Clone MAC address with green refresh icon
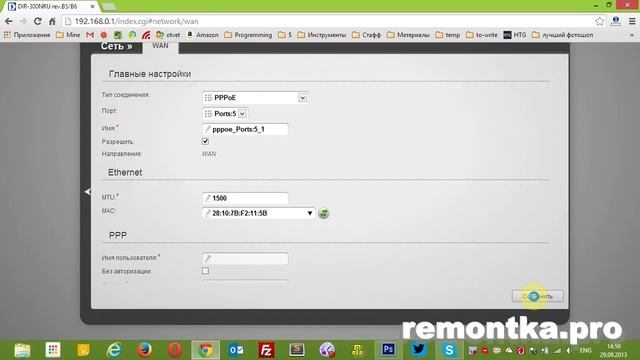This screenshot has width=640, height=360. click(x=324, y=213)
